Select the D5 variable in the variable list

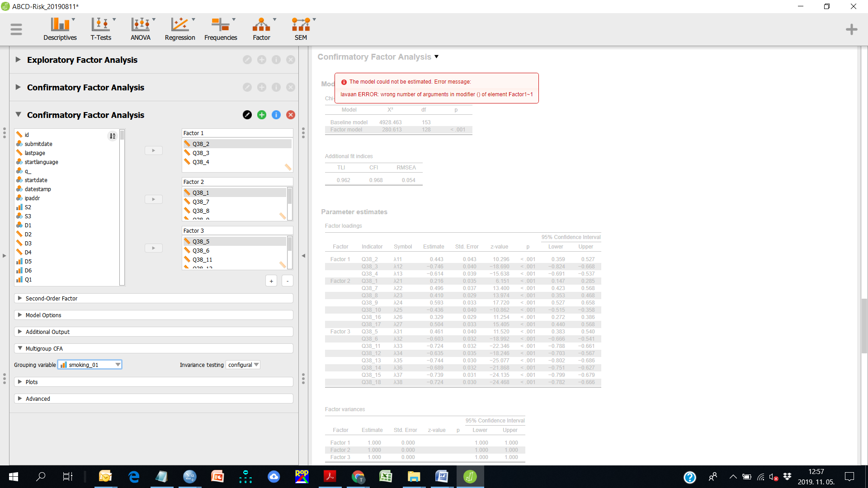[27, 261]
